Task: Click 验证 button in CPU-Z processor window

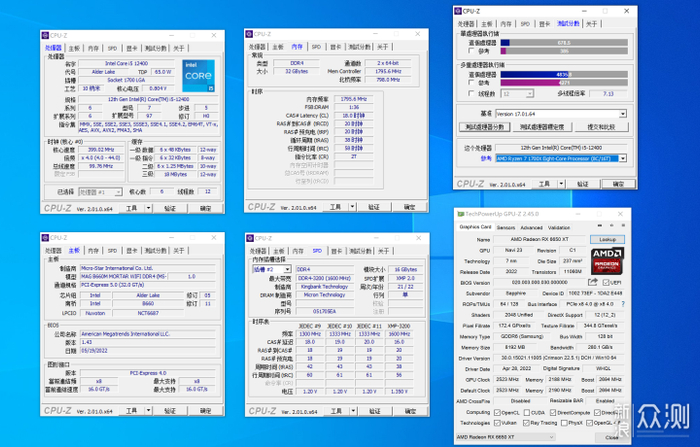Action: click(170, 208)
